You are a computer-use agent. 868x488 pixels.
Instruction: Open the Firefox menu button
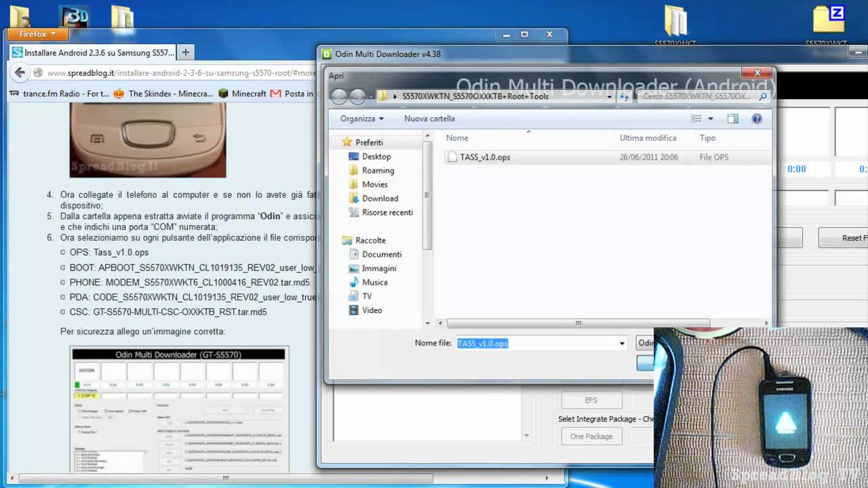pyautogui.click(x=38, y=34)
